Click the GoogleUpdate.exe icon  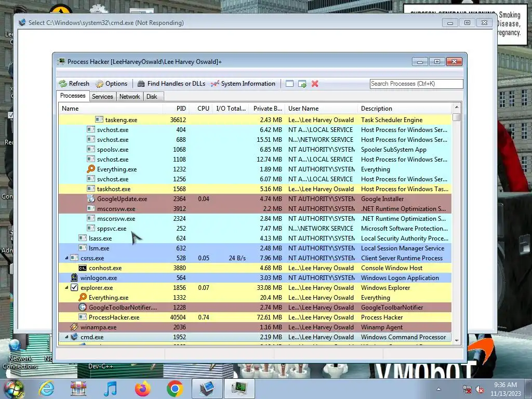pyautogui.click(x=91, y=199)
